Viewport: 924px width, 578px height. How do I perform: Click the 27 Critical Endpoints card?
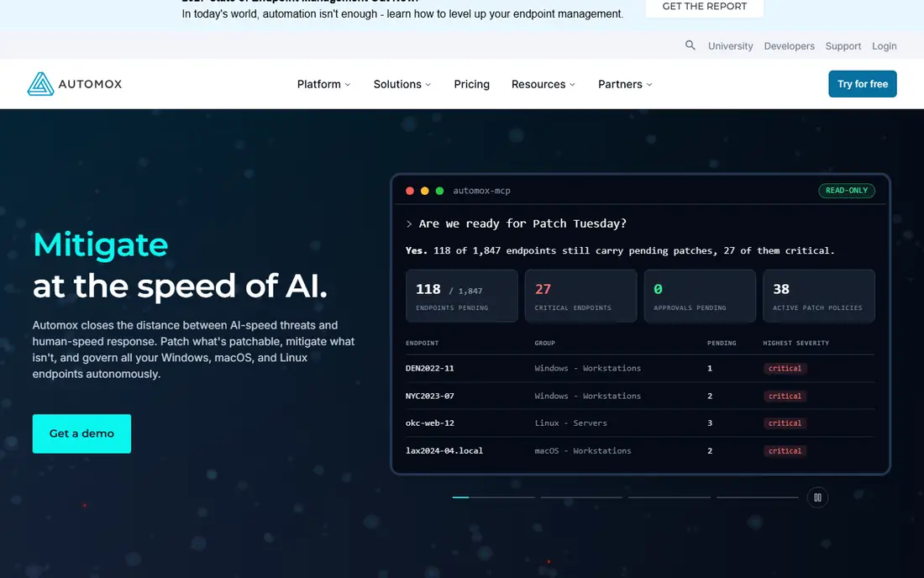(x=580, y=296)
